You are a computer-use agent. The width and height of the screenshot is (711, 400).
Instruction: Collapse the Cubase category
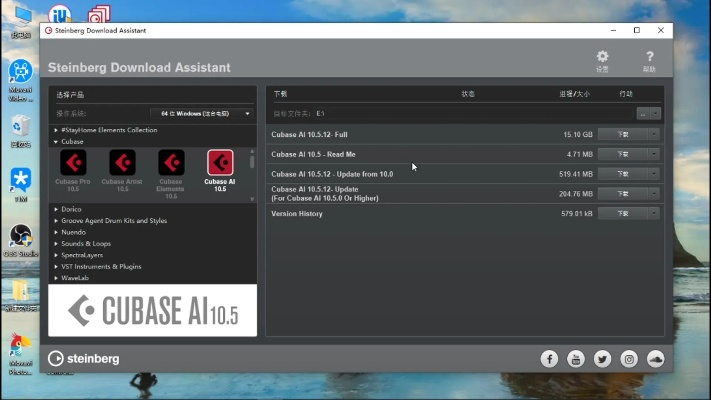click(56, 141)
